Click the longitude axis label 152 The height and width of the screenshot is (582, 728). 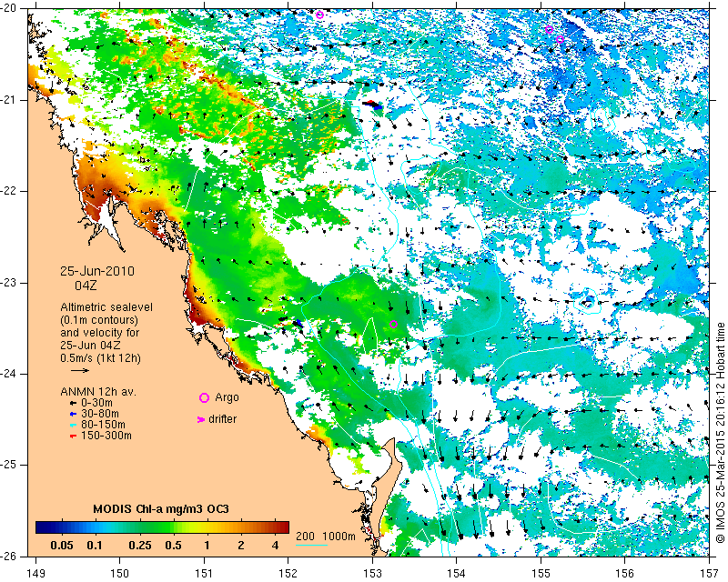[x=288, y=574]
